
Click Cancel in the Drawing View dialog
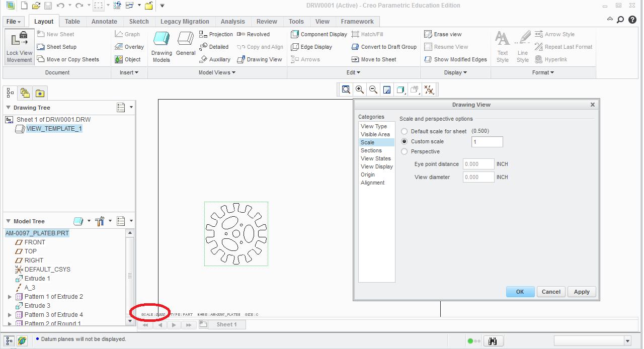pyautogui.click(x=551, y=292)
